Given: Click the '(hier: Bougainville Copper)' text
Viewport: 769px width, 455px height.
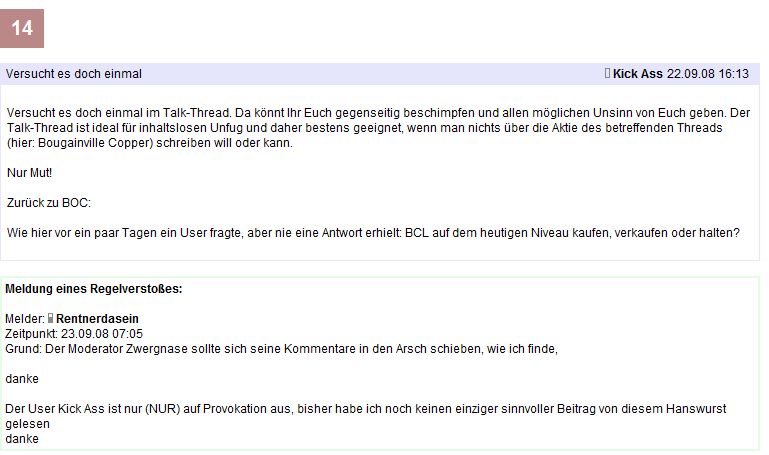Looking at the screenshot, I should tap(79, 143).
